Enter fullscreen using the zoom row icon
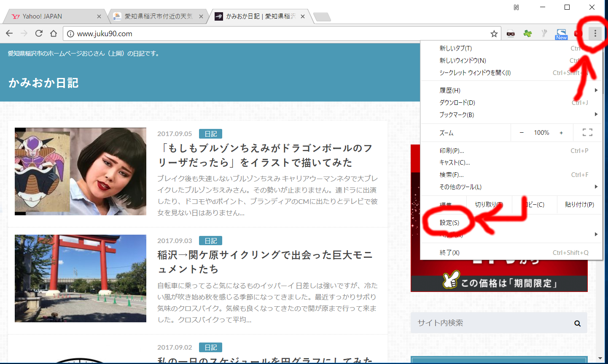Screen dimensions: 608x364 pyautogui.click(x=587, y=132)
